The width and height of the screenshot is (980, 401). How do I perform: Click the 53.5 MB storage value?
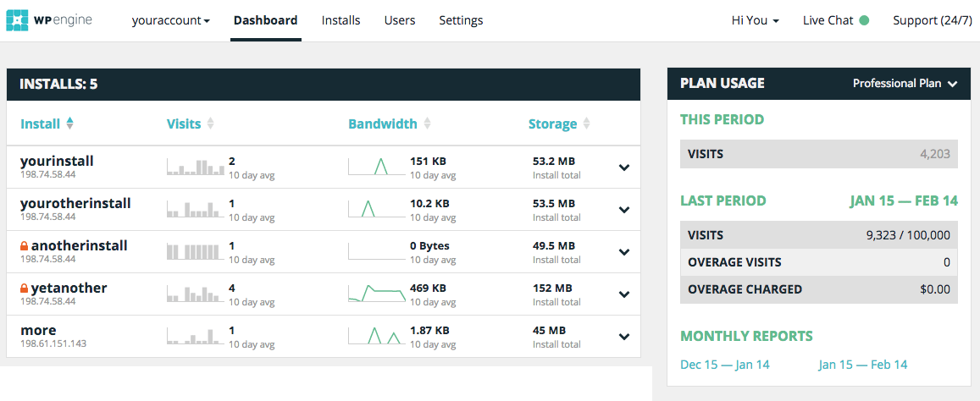(554, 204)
